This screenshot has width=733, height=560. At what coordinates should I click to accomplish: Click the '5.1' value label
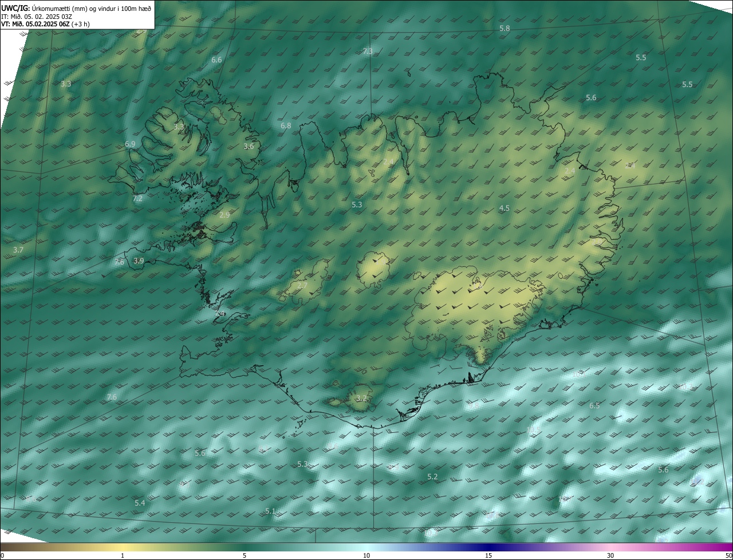click(x=270, y=511)
